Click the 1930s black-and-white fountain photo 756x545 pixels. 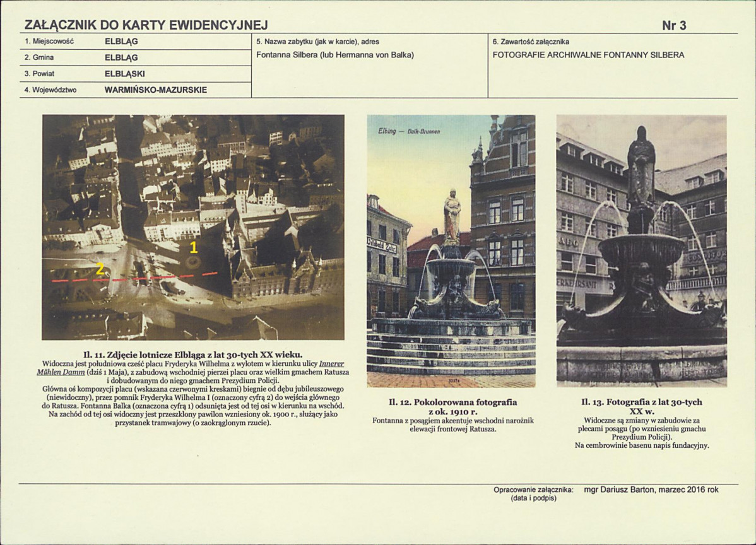click(x=641, y=250)
